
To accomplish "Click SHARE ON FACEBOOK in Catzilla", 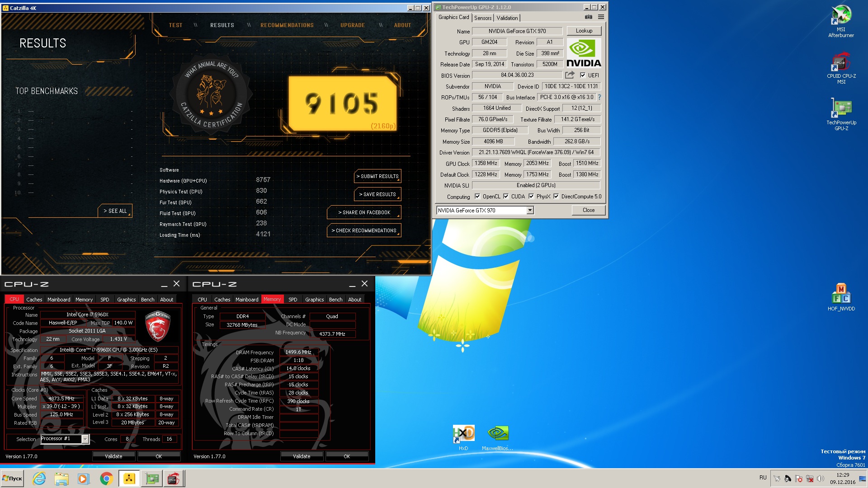I will coord(364,212).
